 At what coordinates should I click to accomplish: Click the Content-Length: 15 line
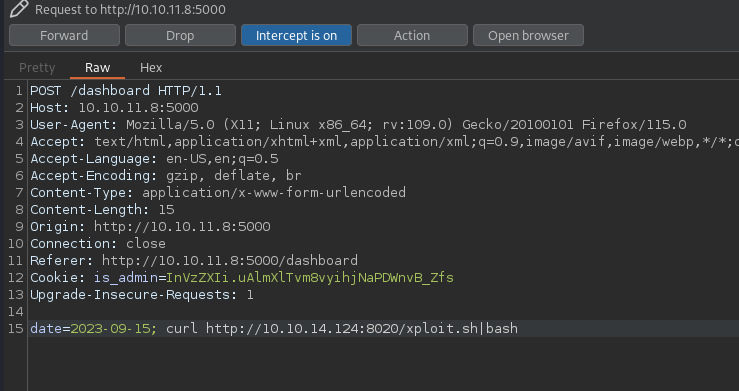102,209
